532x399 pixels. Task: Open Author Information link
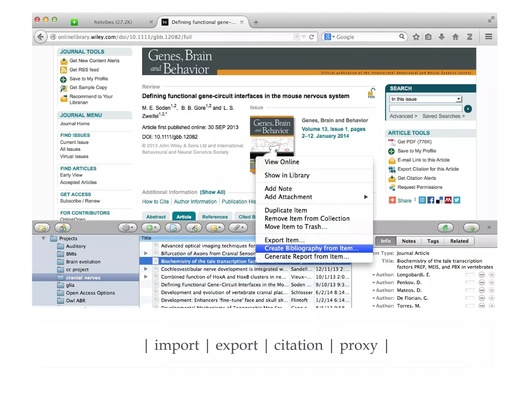[195, 202]
